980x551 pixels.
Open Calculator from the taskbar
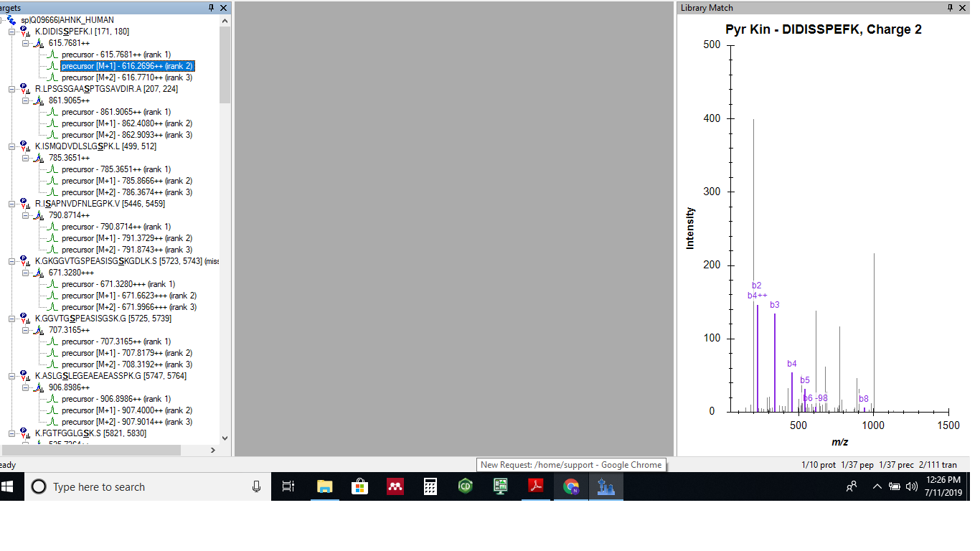[430, 487]
